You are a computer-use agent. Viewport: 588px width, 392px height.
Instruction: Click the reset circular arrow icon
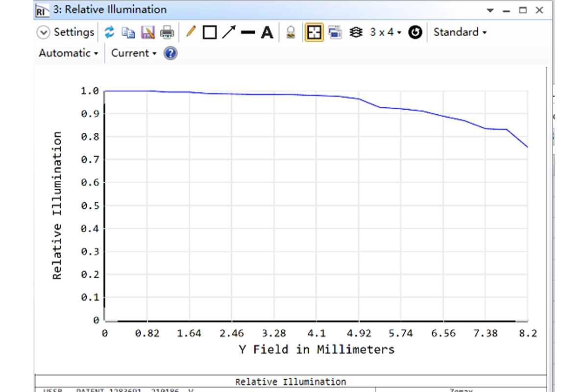pos(415,33)
